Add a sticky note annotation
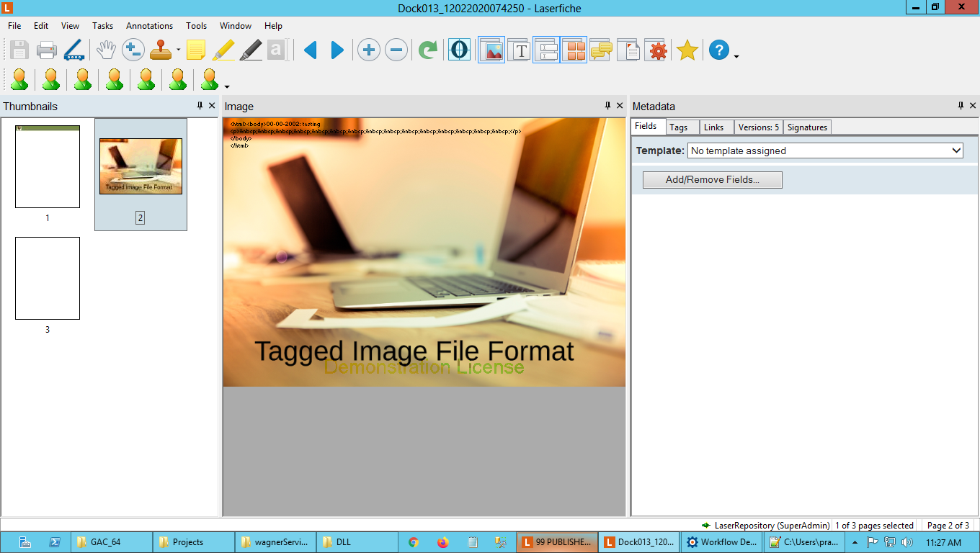The image size is (980, 553). [x=196, y=50]
